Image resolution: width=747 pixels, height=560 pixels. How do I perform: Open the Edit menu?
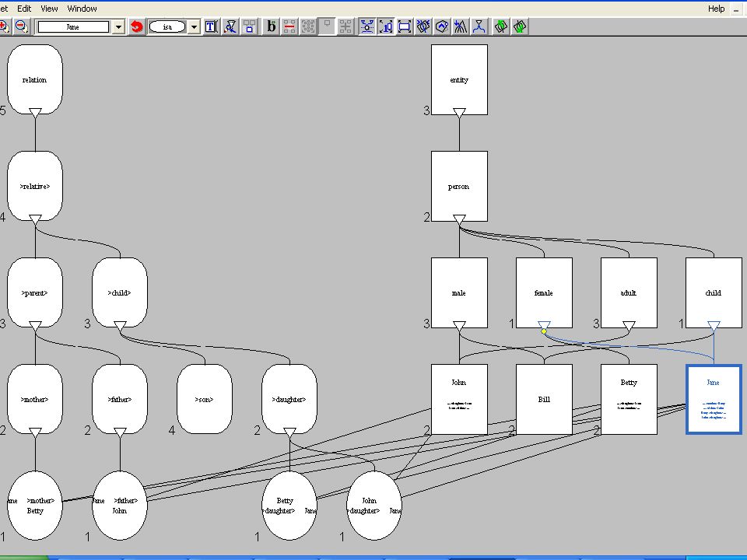coord(24,9)
